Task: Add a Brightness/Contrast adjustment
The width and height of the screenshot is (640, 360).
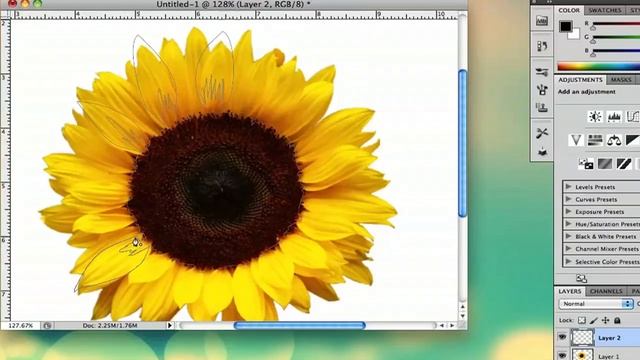Action: (595, 117)
